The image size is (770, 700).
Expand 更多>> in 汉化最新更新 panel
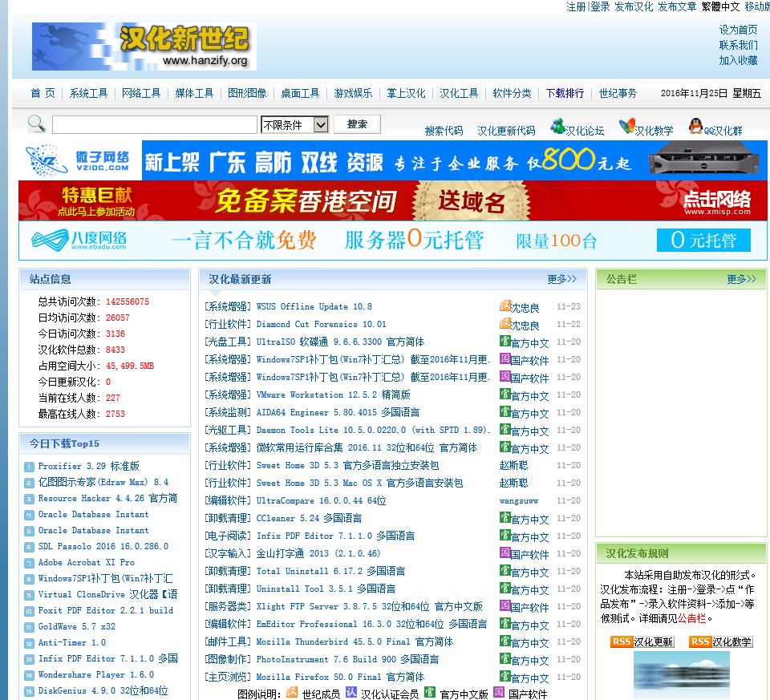click(x=561, y=279)
